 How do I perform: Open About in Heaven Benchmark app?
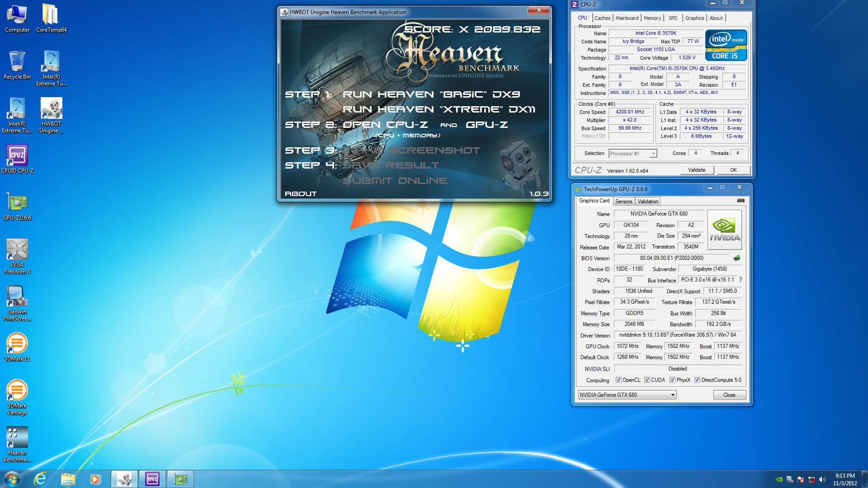[x=301, y=194]
